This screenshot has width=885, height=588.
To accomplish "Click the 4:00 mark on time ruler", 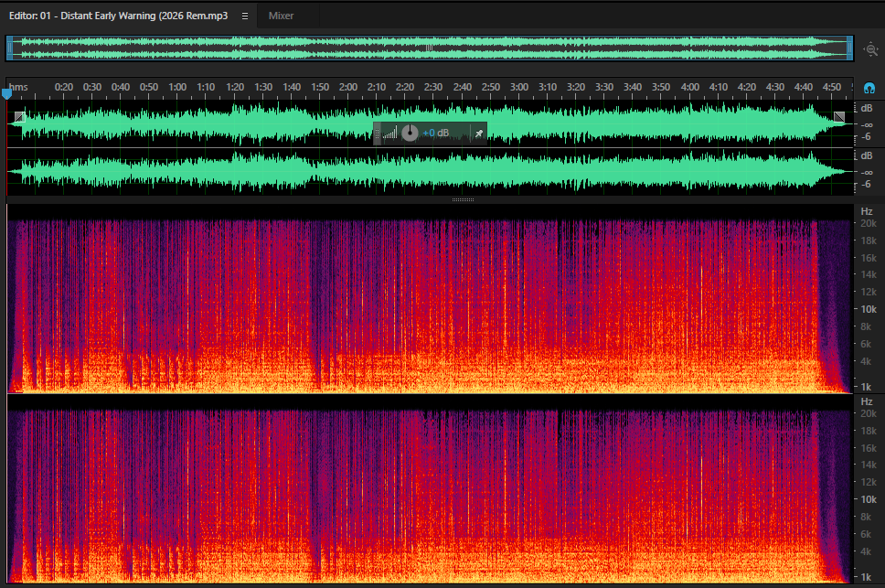I will [x=689, y=87].
